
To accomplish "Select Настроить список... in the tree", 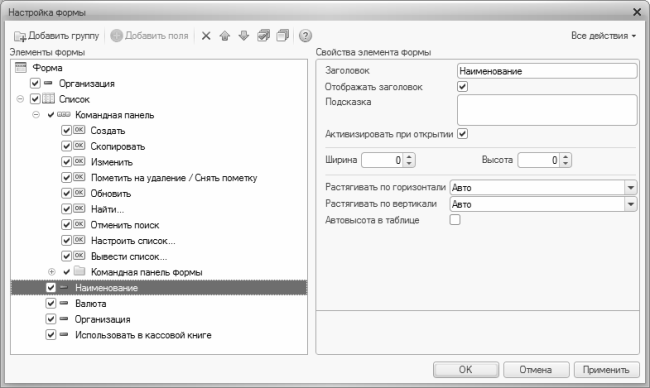I will (133, 241).
